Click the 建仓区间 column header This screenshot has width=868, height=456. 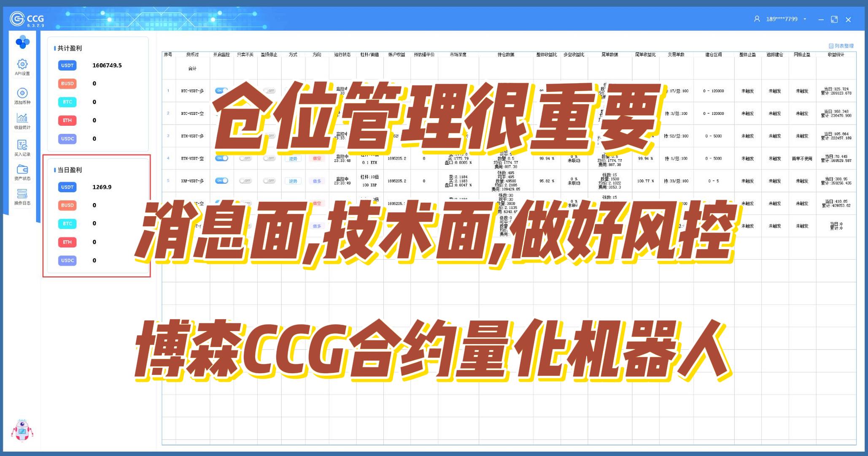click(x=714, y=54)
